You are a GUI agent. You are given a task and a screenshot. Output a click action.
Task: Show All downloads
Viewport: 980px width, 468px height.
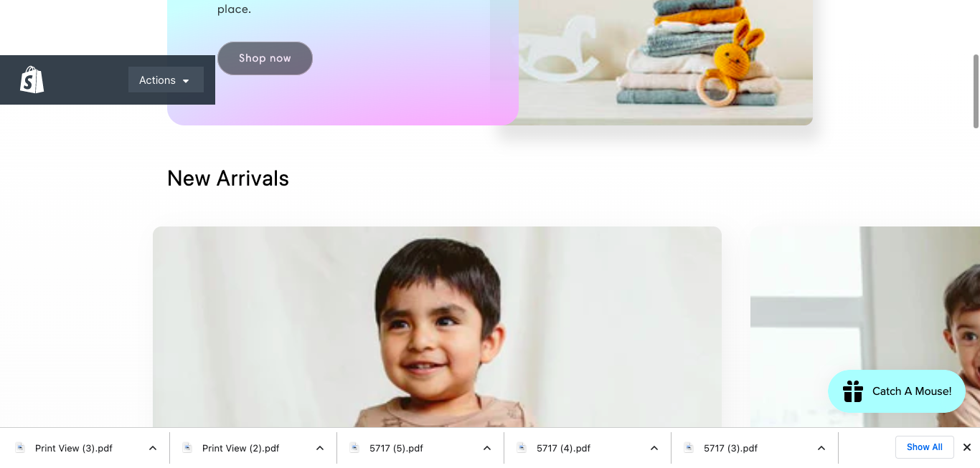coord(924,447)
